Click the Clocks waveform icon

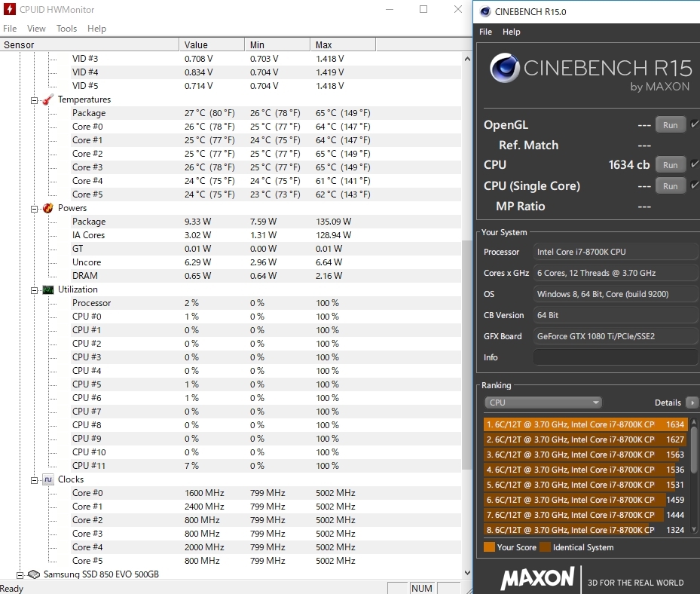pos(47,479)
